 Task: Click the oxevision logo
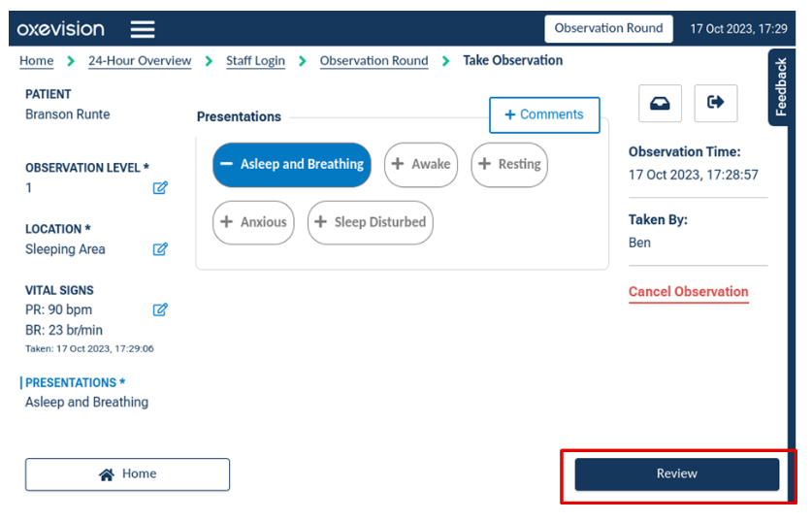click(x=60, y=29)
